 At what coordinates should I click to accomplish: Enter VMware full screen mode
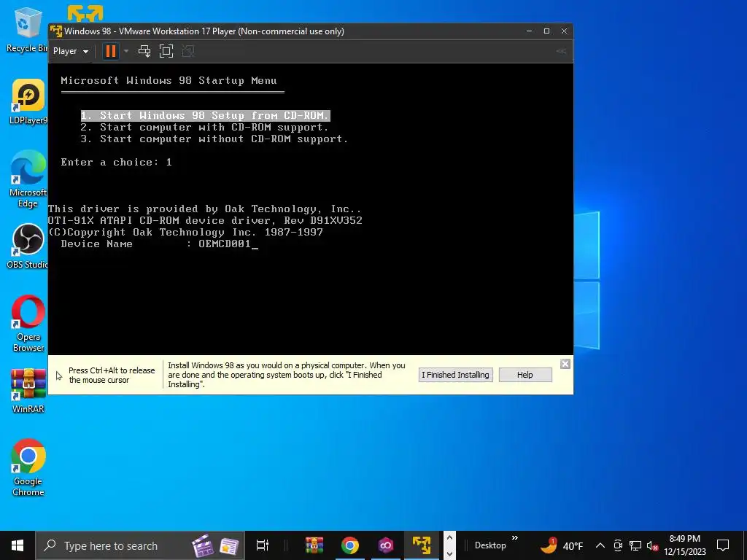tap(166, 51)
